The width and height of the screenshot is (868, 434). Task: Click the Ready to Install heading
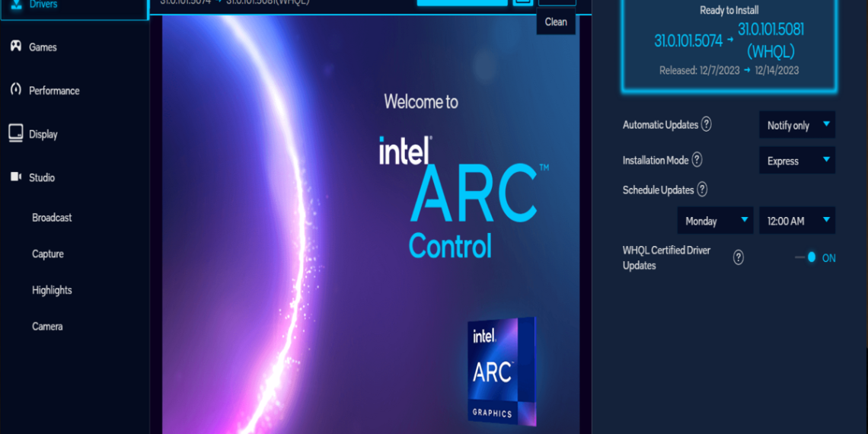click(729, 10)
